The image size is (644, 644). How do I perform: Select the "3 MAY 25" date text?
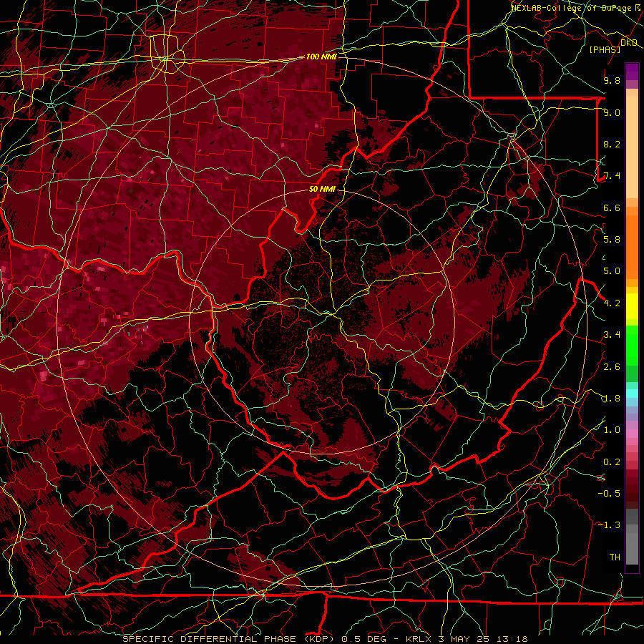[464, 639]
